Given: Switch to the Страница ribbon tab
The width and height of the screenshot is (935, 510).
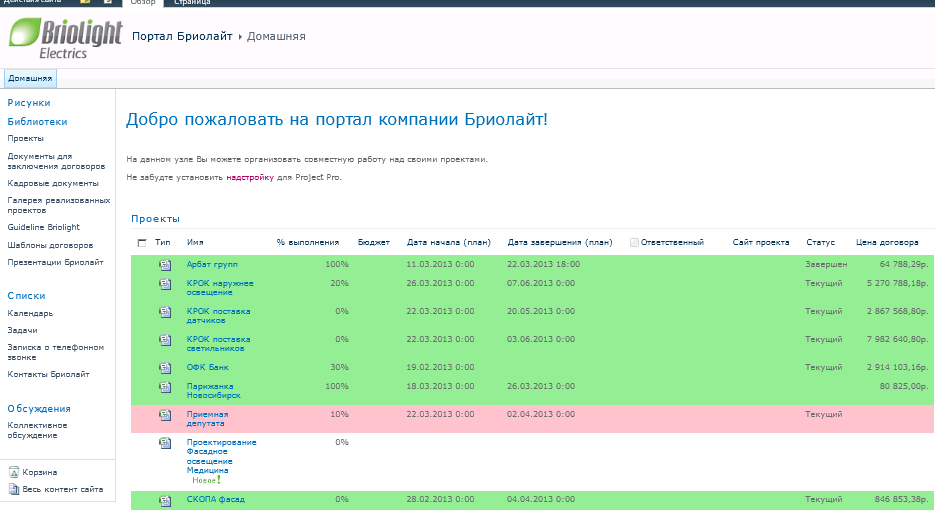Looking at the screenshot, I should tap(191, 2).
